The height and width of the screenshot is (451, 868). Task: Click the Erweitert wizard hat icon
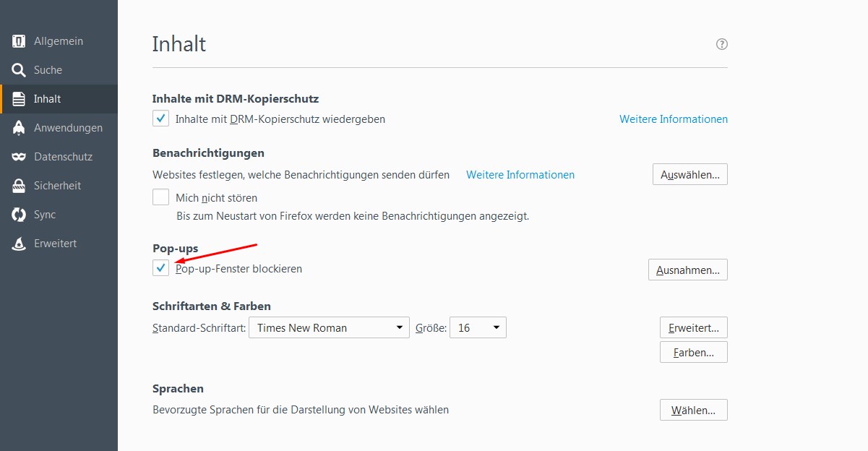pyautogui.click(x=19, y=244)
